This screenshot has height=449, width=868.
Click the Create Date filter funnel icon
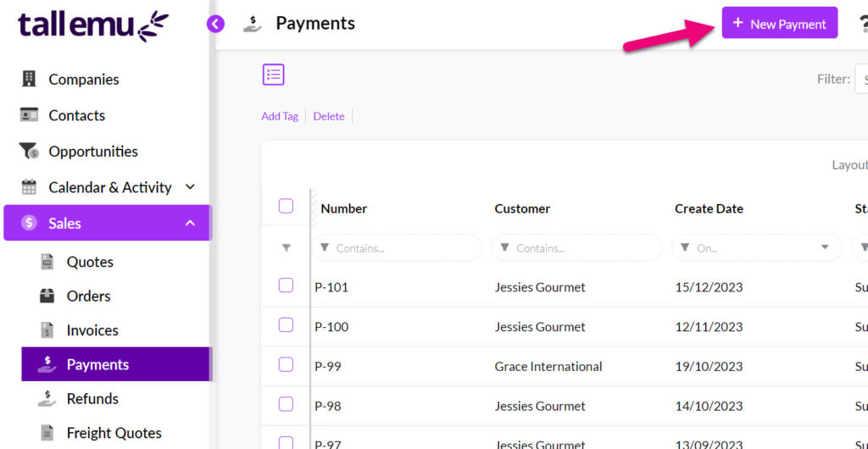click(685, 247)
